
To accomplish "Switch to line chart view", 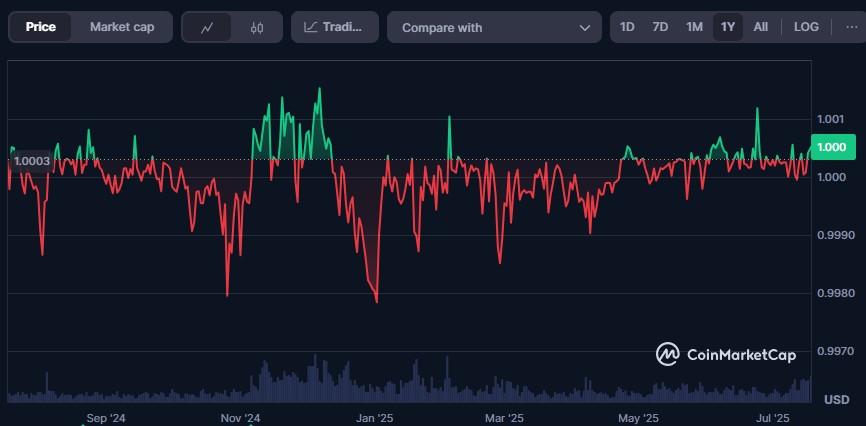I will [207, 28].
